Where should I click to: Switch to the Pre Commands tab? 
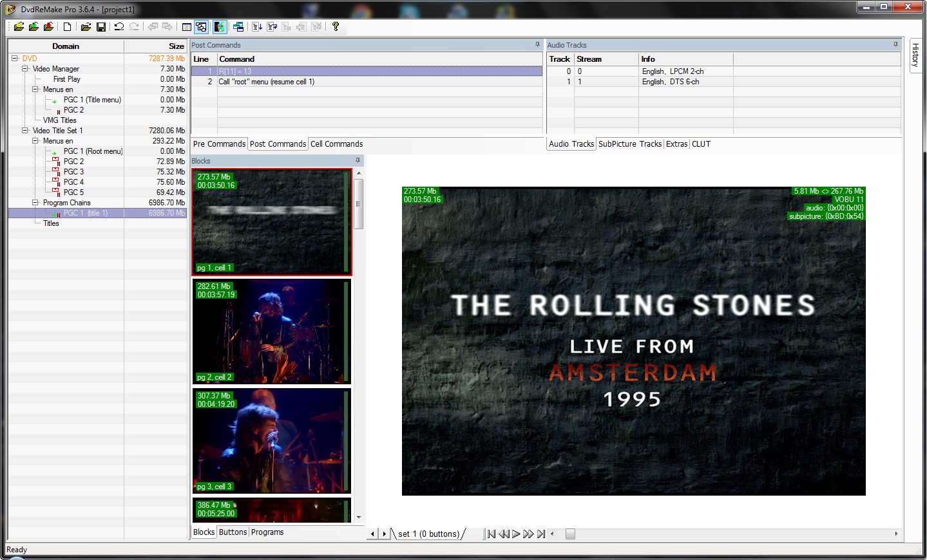coord(219,144)
